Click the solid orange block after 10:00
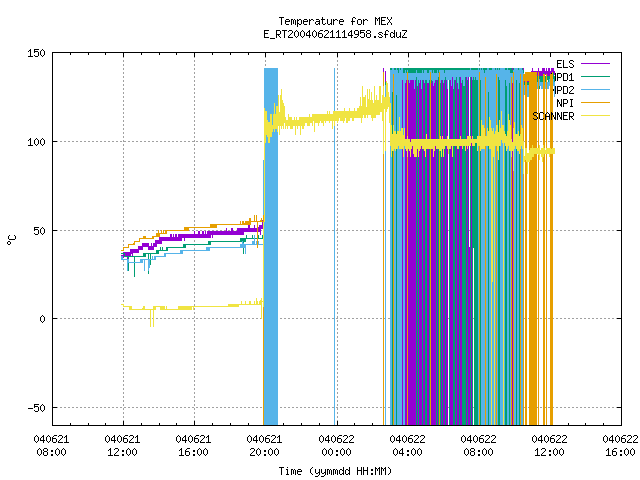The height and width of the screenshot is (480, 640). 531,248
